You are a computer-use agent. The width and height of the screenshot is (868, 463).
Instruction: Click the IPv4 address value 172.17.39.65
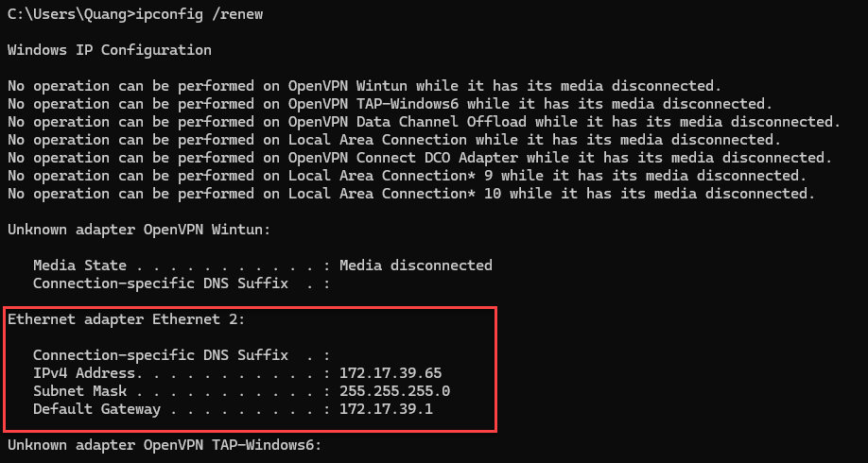tap(390, 373)
